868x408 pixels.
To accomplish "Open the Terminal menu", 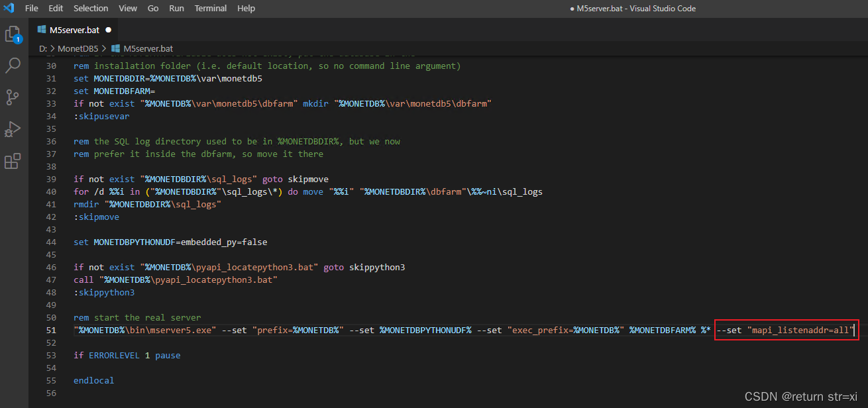I will (x=211, y=9).
